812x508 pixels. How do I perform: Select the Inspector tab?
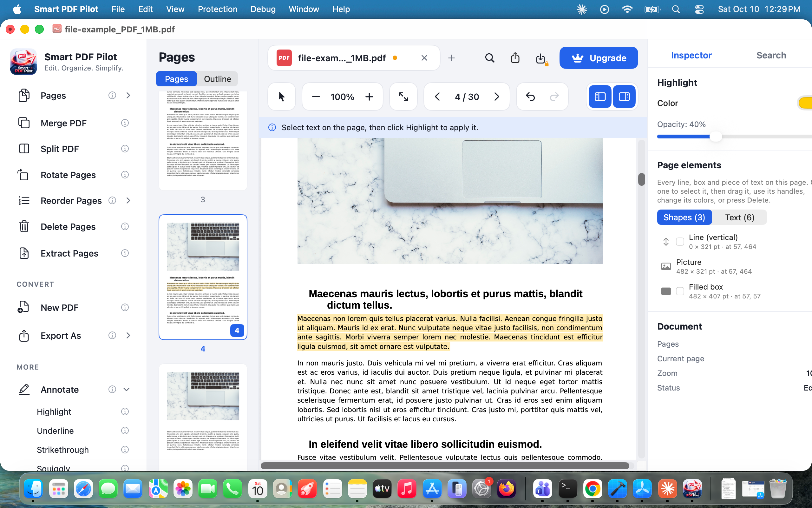click(691, 55)
